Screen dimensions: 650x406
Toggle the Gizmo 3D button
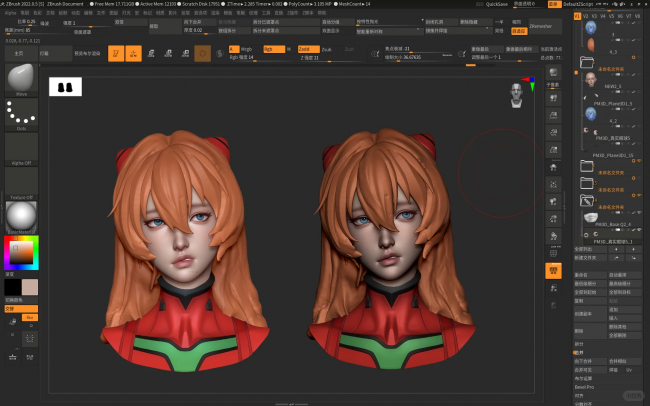[x=203, y=53]
